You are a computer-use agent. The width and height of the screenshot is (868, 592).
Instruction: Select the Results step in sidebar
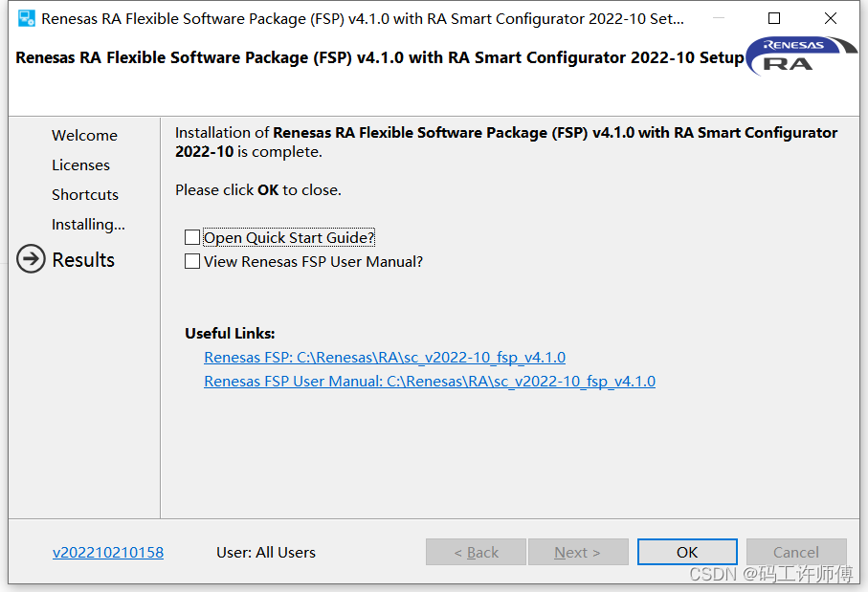83,259
